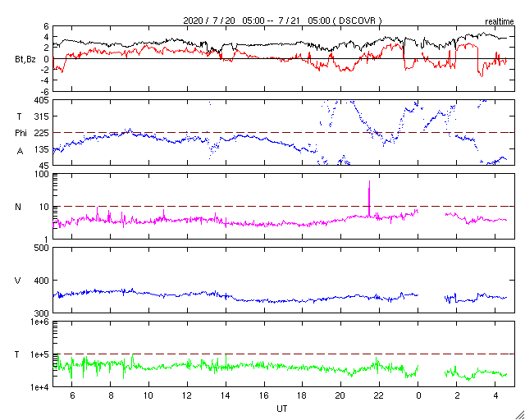
Task: Click the '-6' tick on Bt,Bz axis
Action: 45,91
